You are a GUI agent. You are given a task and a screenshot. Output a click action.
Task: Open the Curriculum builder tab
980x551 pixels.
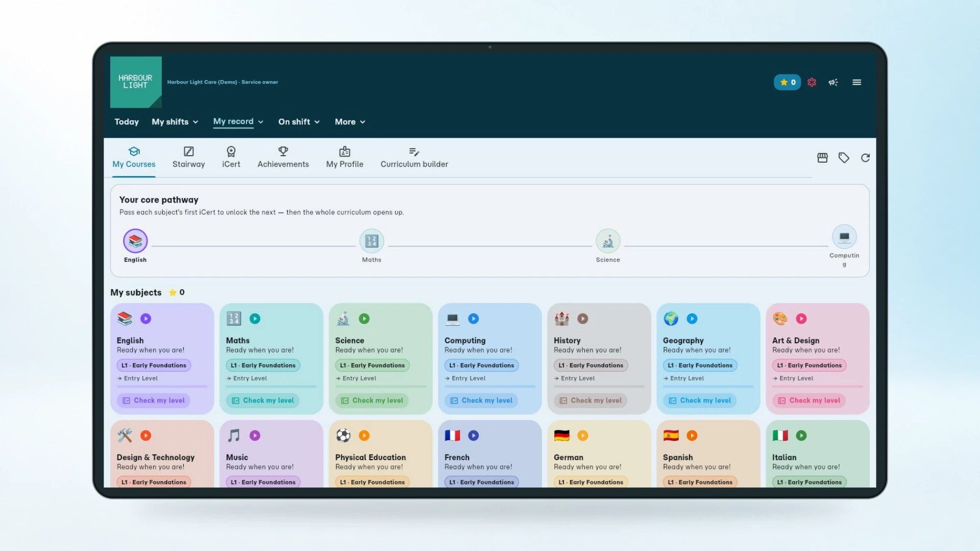click(414, 158)
